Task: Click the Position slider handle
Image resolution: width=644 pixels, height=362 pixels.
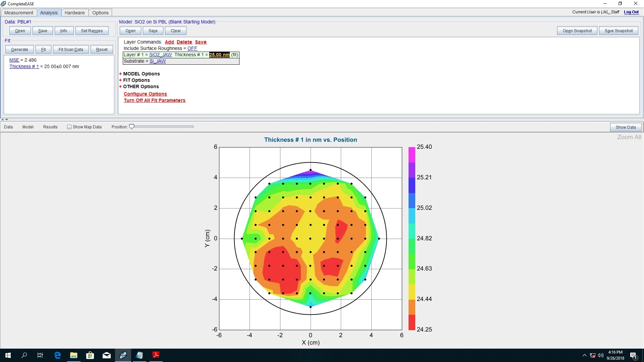Action: tap(132, 127)
